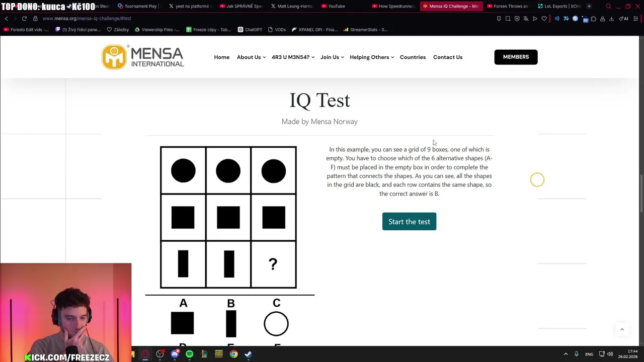The width and height of the screenshot is (644, 362).
Task: Open the Home menu item
Action: [221, 57]
